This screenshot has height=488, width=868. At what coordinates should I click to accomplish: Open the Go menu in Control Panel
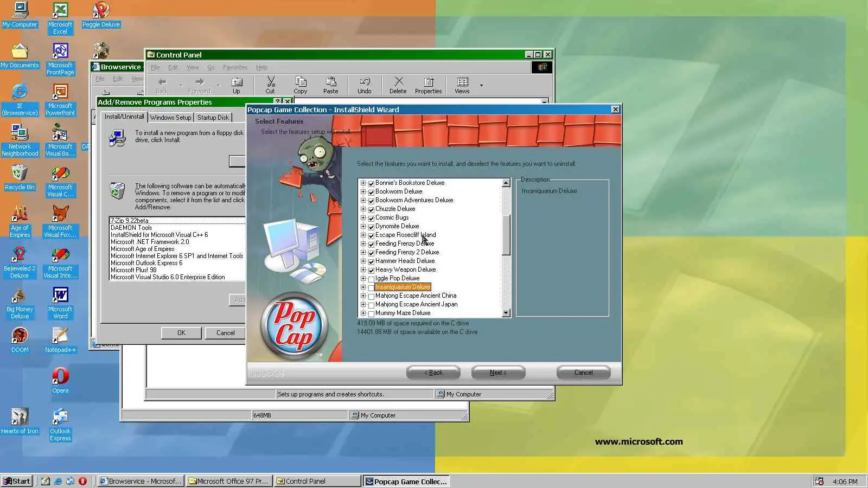pos(211,67)
